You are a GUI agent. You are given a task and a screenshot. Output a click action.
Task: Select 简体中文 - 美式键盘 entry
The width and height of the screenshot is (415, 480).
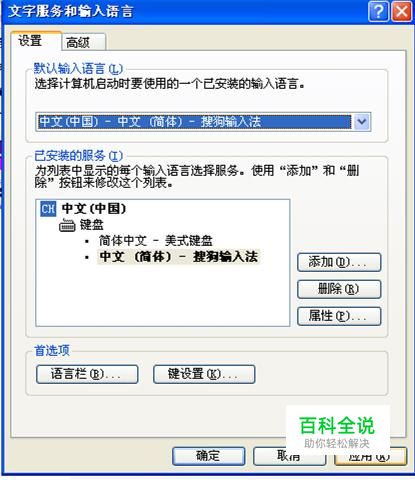(x=155, y=241)
